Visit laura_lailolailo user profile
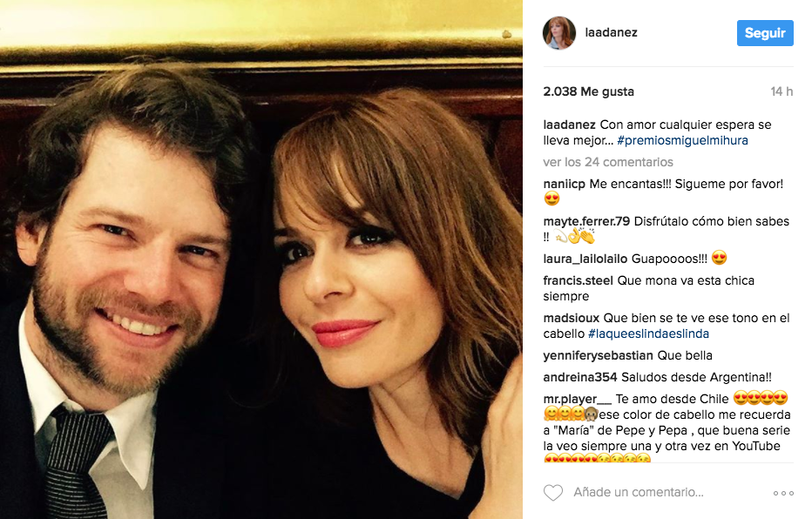Viewport: 812px width, 519px height. point(585,259)
